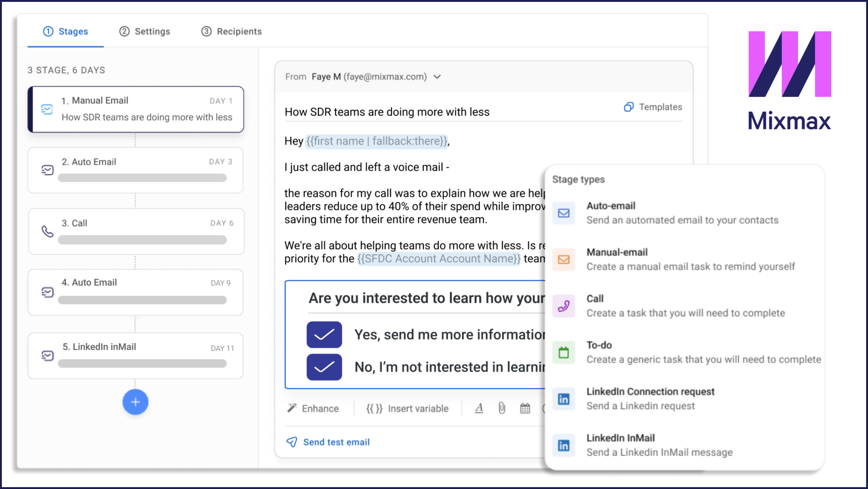
Task: Expand the From sender dropdown chevron
Action: [437, 77]
